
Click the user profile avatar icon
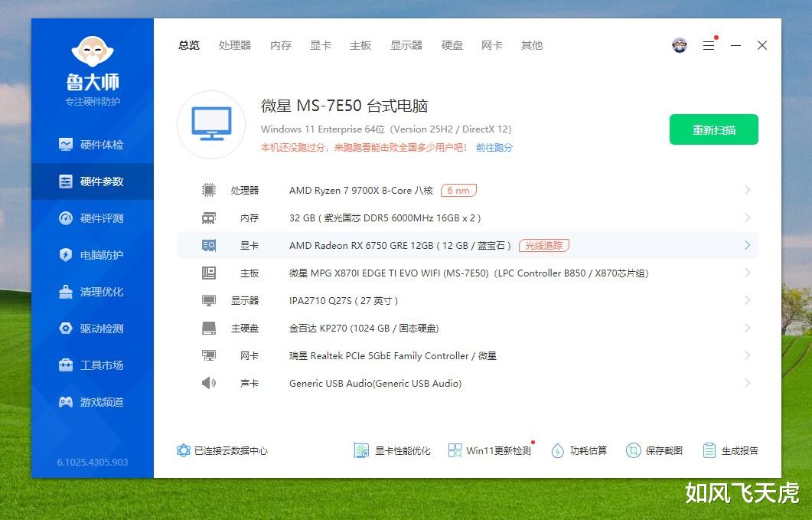[x=680, y=46]
